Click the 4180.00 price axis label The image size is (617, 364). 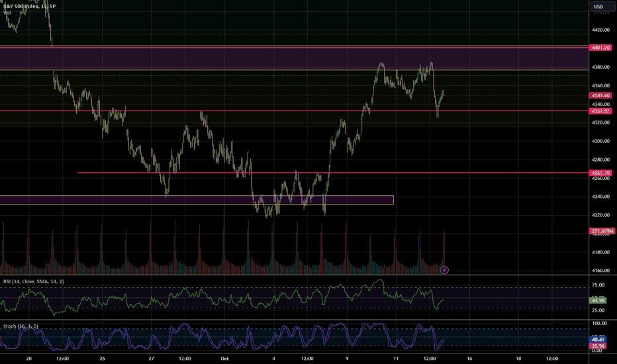[600, 252]
